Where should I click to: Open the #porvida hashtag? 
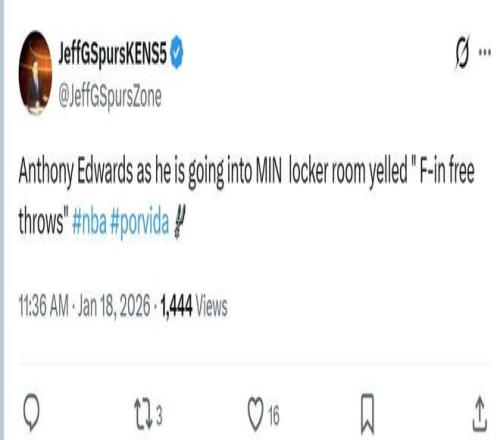pos(139,222)
